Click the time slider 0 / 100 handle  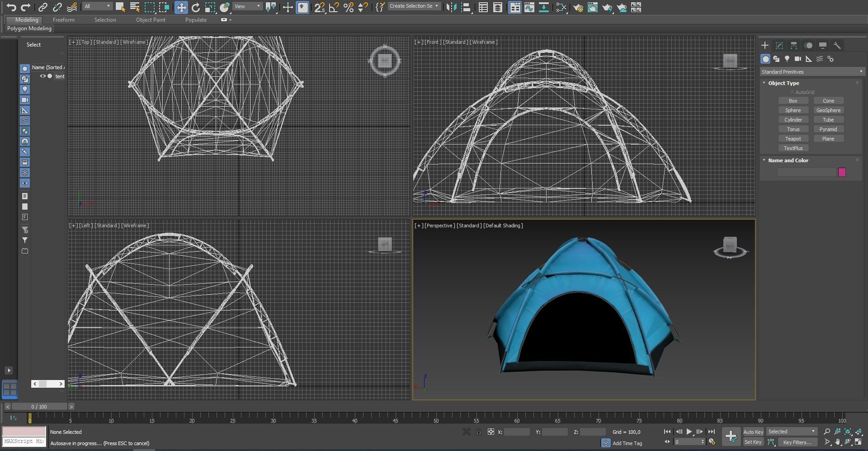point(39,407)
